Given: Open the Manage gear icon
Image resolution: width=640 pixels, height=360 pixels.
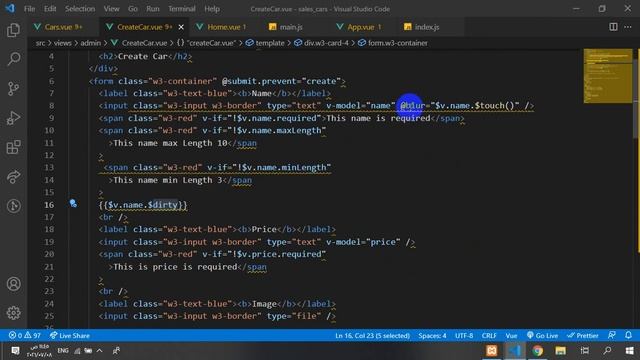Looking at the screenshot, I should click(13, 313).
